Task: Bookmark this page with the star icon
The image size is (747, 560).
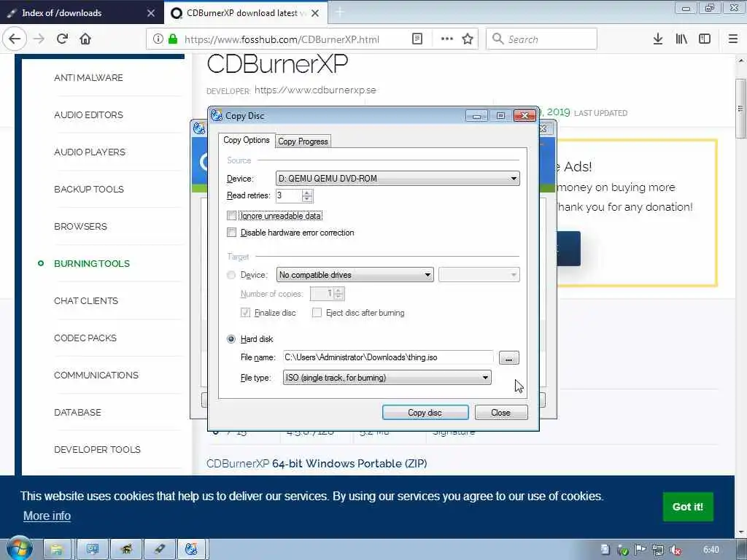Action: coord(468,39)
